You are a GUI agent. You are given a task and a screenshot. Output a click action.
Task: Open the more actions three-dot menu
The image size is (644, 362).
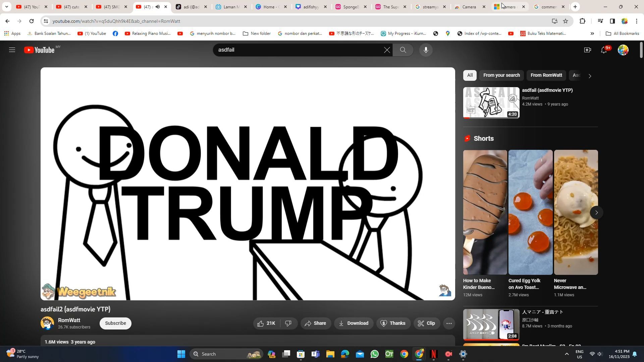449,323
